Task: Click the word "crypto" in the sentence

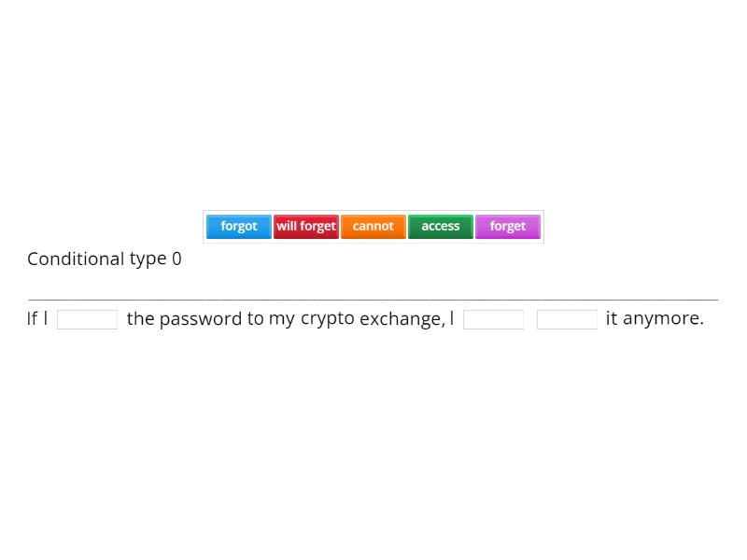Action: coord(327,318)
